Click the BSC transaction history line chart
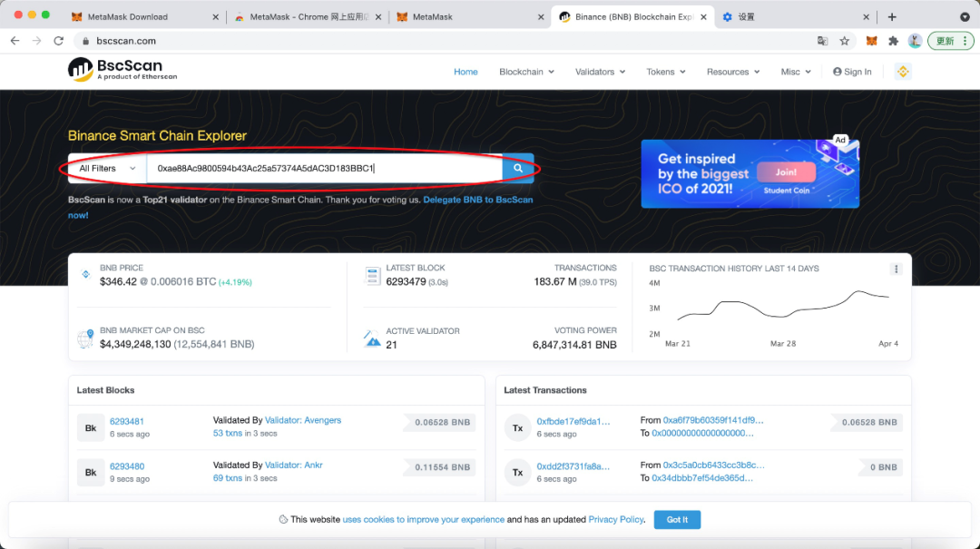 tap(783, 307)
